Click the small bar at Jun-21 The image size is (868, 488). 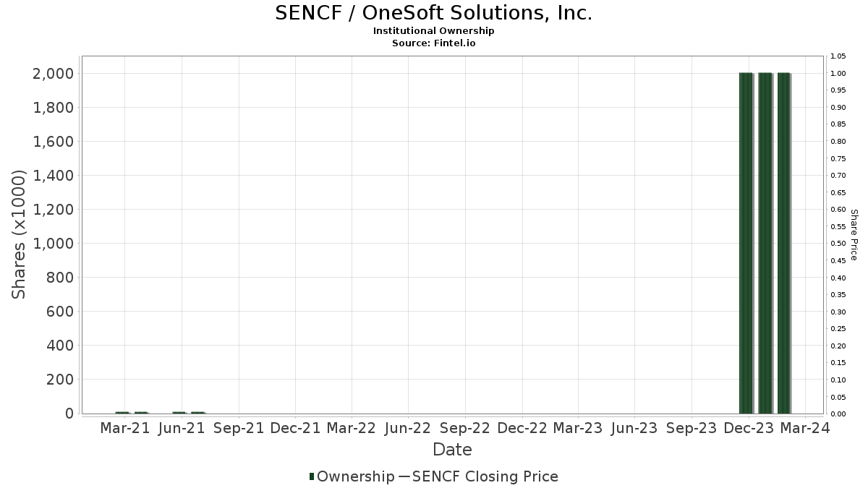pos(179,412)
